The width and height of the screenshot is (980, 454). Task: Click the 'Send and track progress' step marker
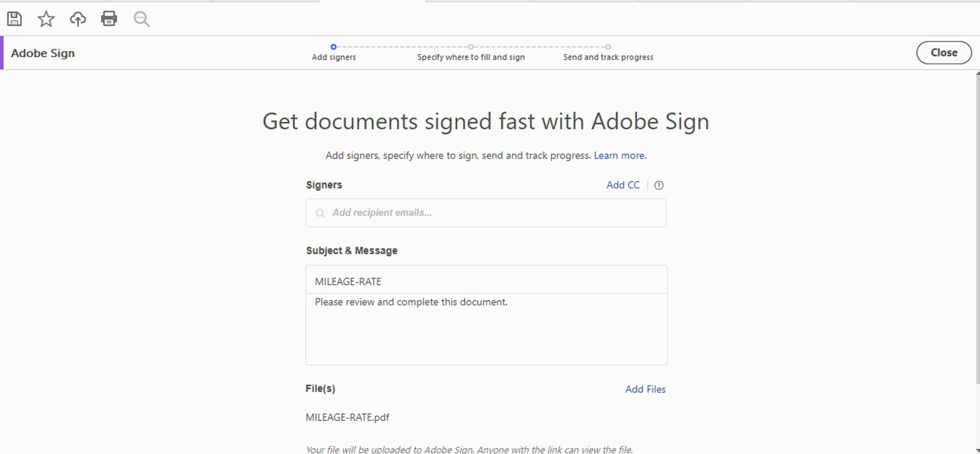(x=608, y=47)
